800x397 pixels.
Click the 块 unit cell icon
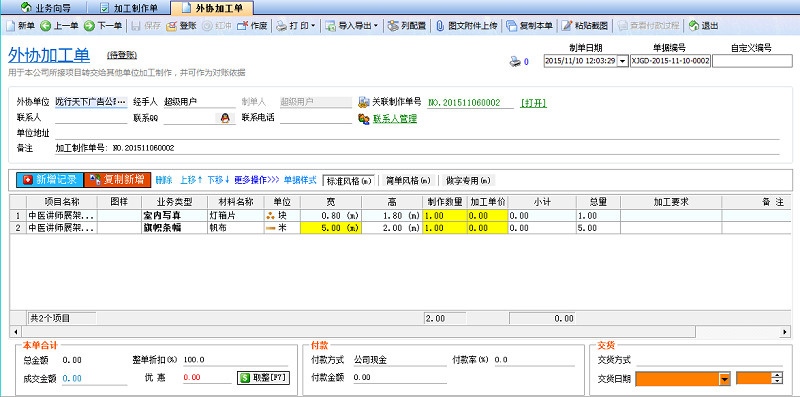pos(270,216)
